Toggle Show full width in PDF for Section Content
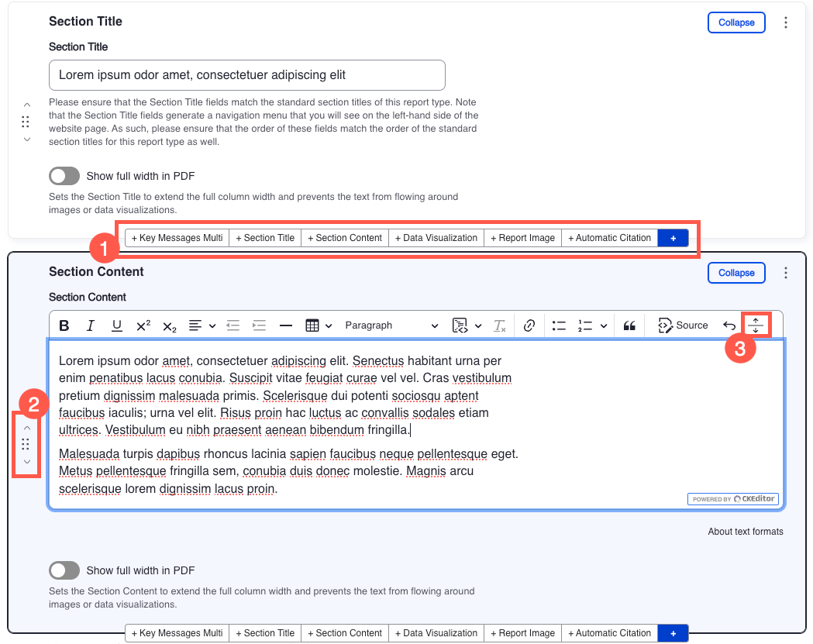 pos(64,570)
